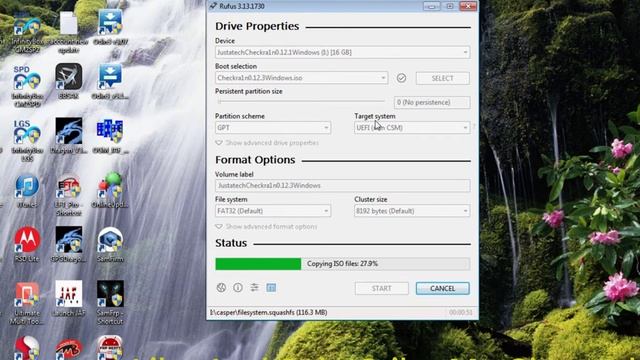Open the Target system dropdown
640x360 pixels.
[412, 128]
